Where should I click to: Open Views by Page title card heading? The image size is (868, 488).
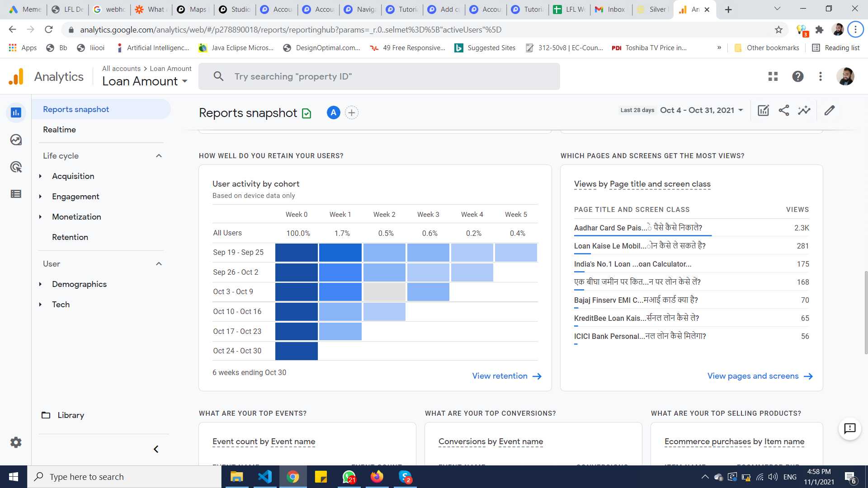(642, 184)
